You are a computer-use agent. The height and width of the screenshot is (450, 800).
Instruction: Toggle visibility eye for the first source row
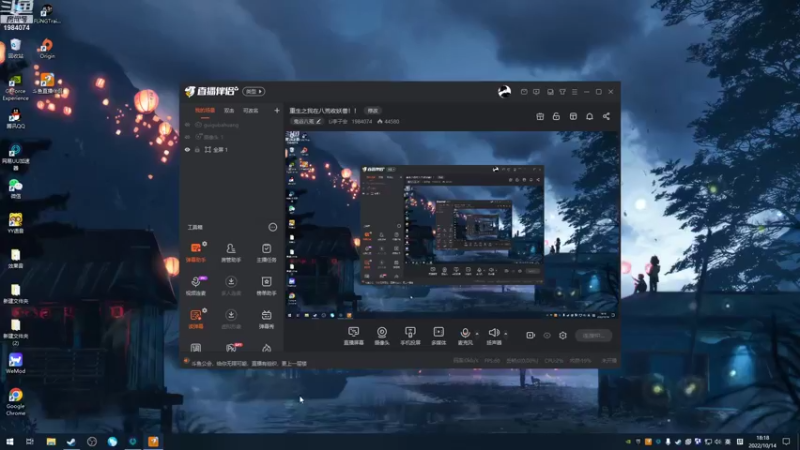point(187,125)
